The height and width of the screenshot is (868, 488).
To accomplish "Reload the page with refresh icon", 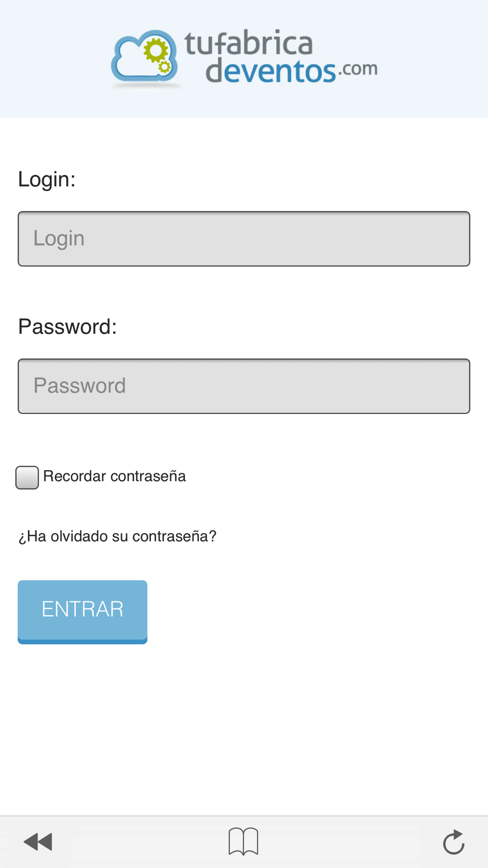I will click(454, 842).
